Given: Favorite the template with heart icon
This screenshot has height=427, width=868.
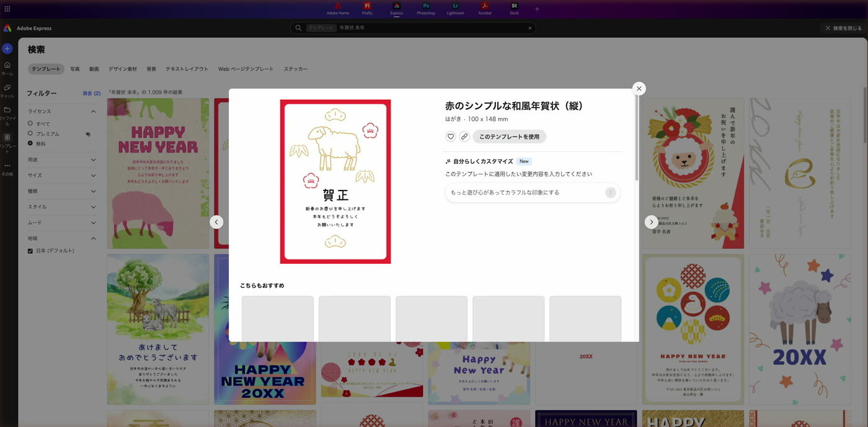Looking at the screenshot, I should [451, 137].
